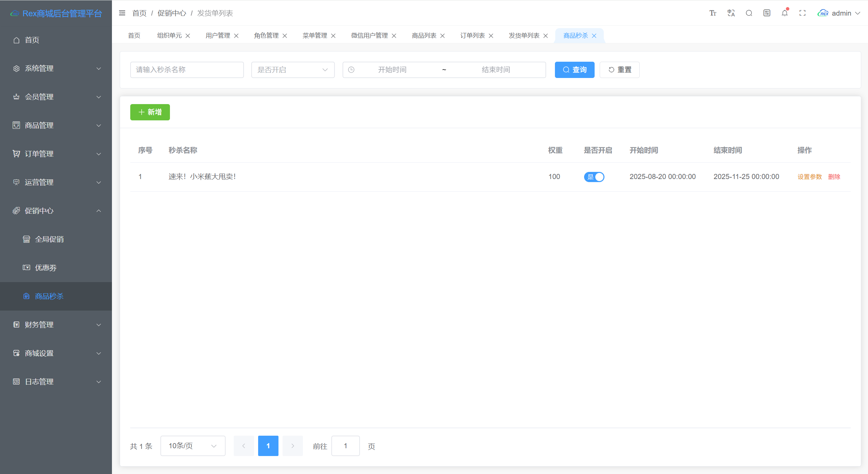Expand the 运营管理 menu
The image size is (868, 474).
56,182
